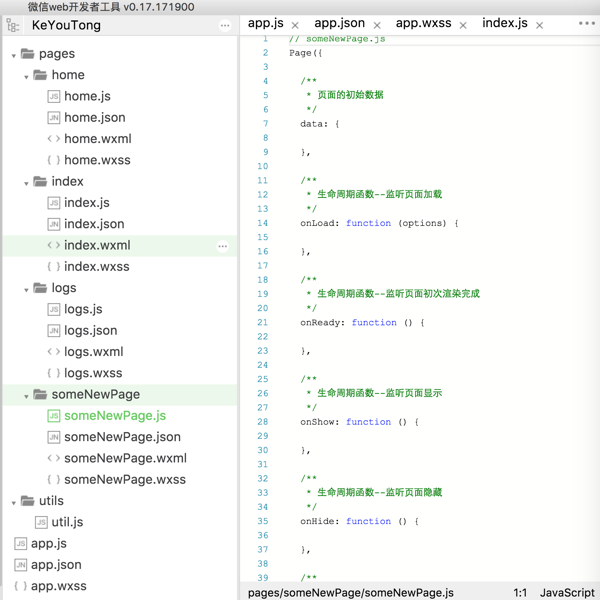600x600 pixels.
Task: Click the JN icon beside home.json
Action: click(54, 117)
